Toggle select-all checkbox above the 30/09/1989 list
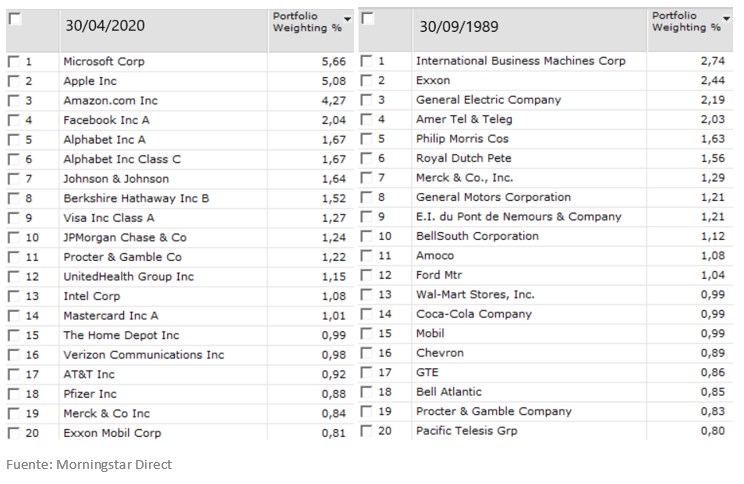The height and width of the screenshot is (484, 744). pyautogui.click(x=367, y=18)
